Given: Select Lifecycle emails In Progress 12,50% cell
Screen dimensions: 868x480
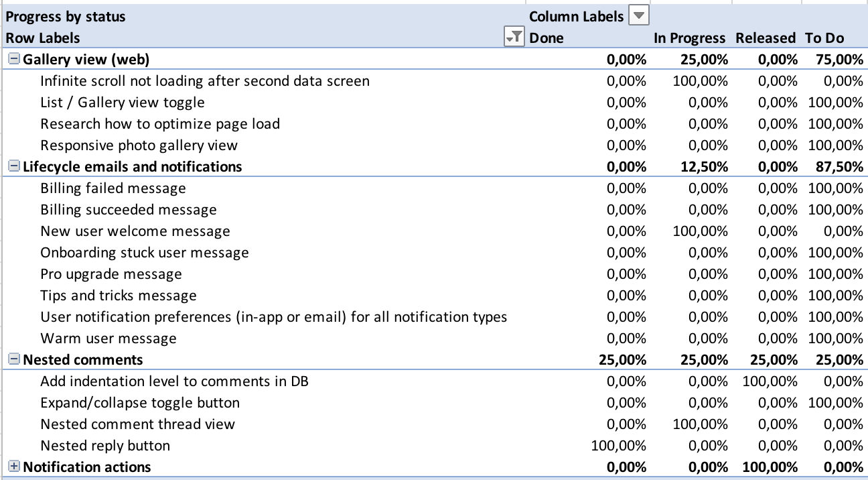Looking at the screenshot, I should click(x=704, y=167).
